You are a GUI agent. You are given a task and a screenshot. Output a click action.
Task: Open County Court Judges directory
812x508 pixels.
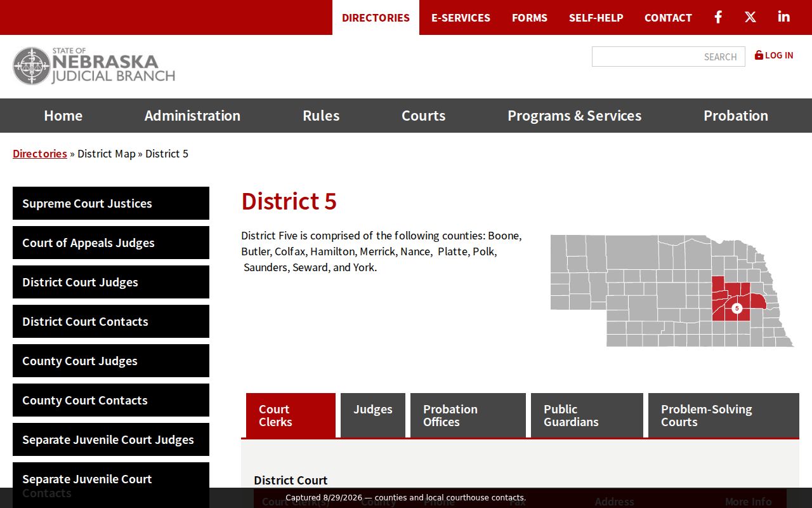[x=111, y=361]
